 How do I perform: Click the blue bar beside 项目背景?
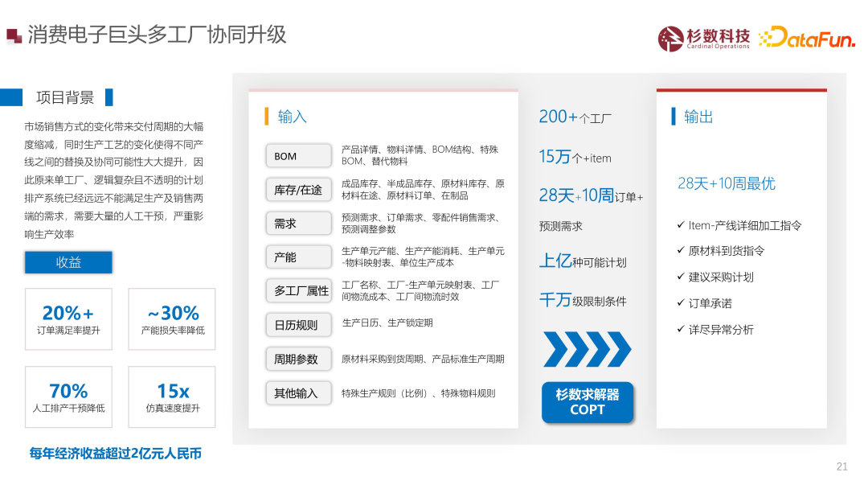(11, 97)
